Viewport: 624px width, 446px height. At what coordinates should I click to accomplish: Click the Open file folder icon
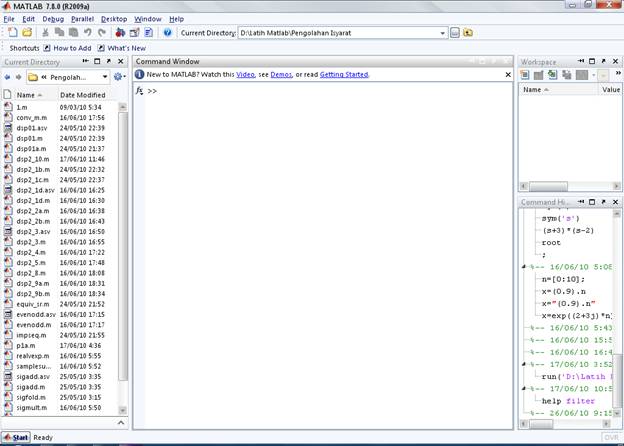[x=27, y=32]
